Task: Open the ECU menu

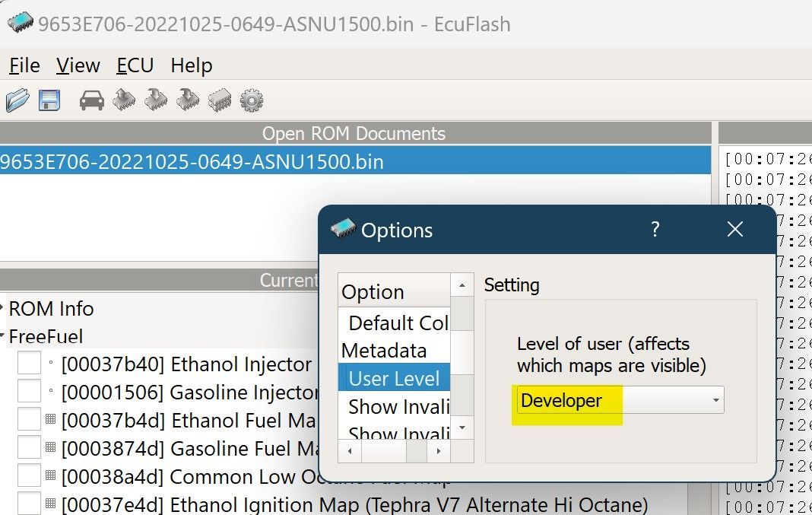Action: pos(135,66)
